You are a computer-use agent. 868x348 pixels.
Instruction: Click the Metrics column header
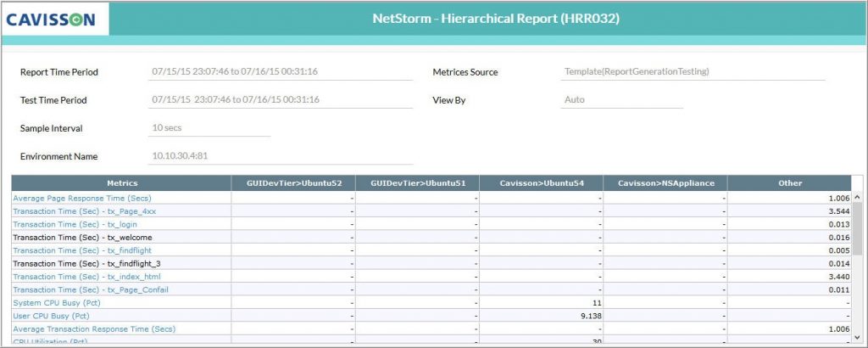tap(122, 182)
